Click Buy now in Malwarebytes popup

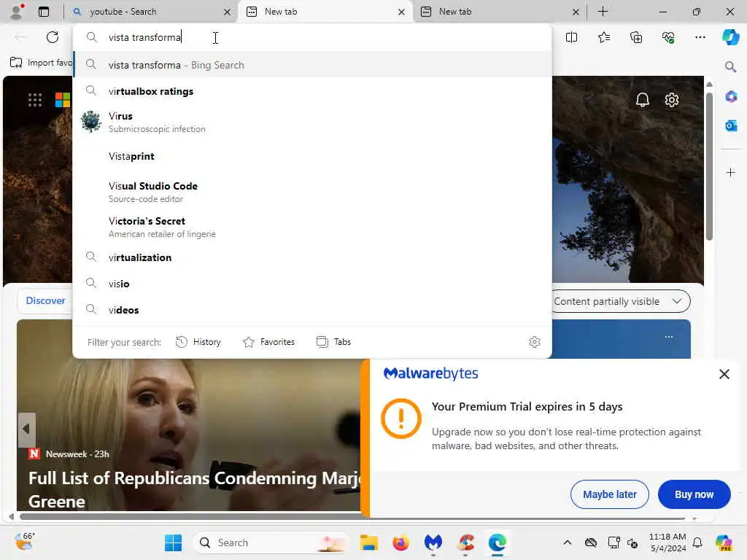tap(694, 494)
